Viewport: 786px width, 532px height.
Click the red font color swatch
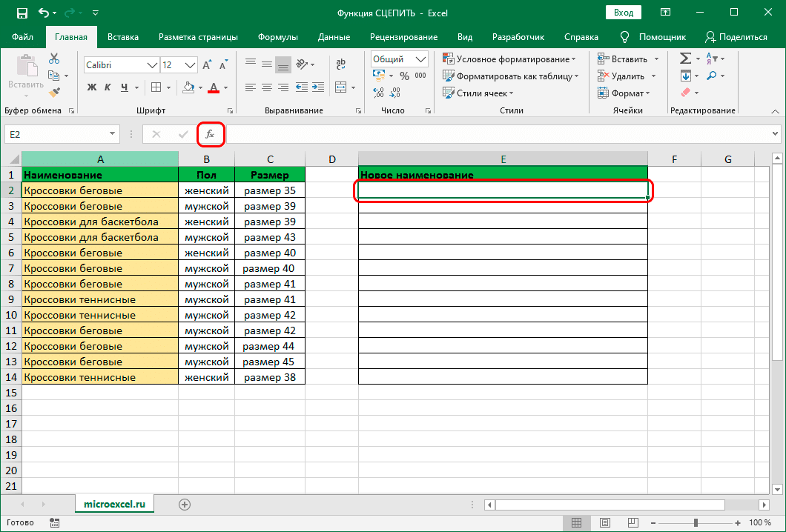coord(213,87)
